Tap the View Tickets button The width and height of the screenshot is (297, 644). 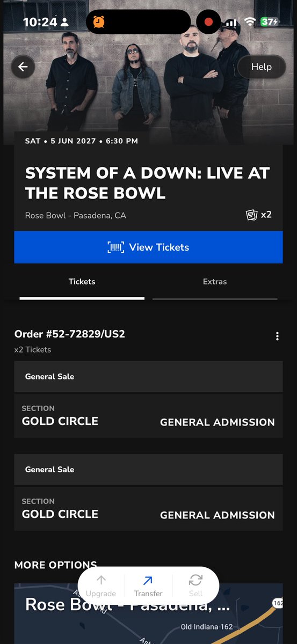click(x=148, y=247)
